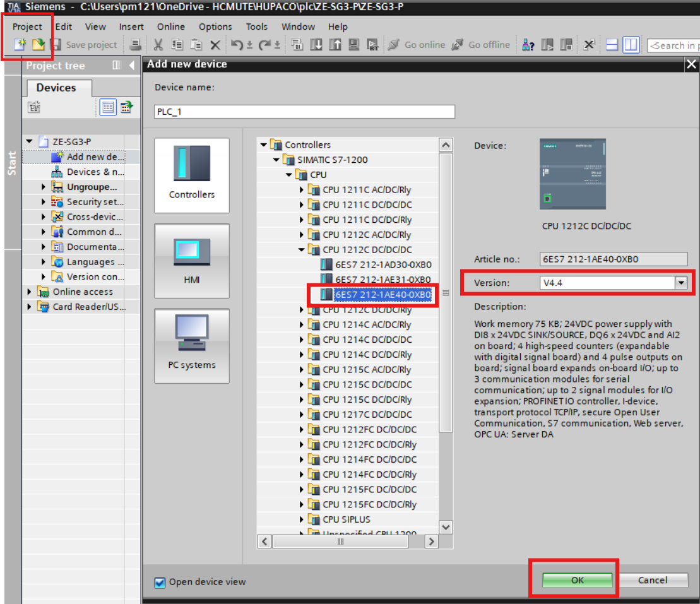Image resolution: width=700 pixels, height=604 pixels.
Task: Select article 6ES7 212-1AD30-0XB0 in the tree
Action: 384,264
